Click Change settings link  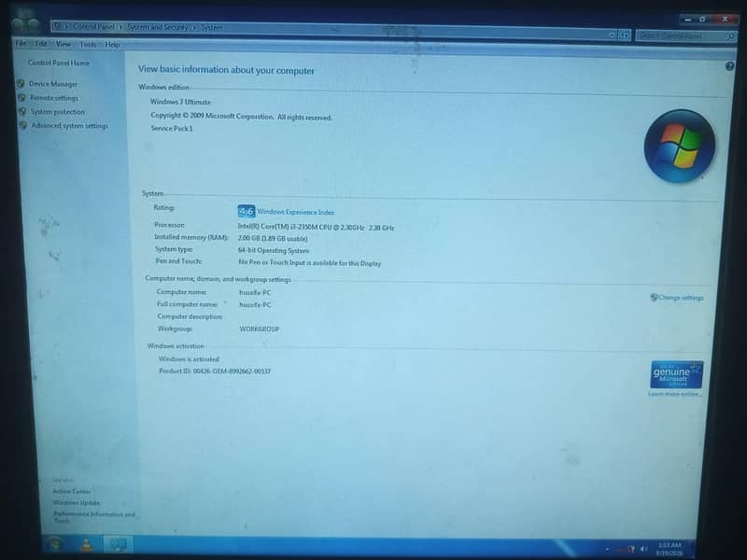pyautogui.click(x=681, y=298)
